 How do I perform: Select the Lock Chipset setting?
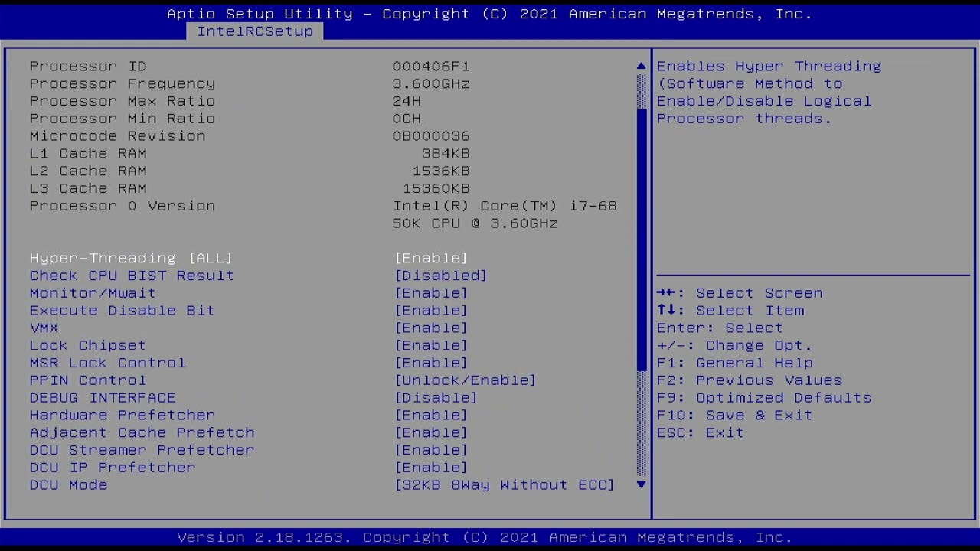87,345
